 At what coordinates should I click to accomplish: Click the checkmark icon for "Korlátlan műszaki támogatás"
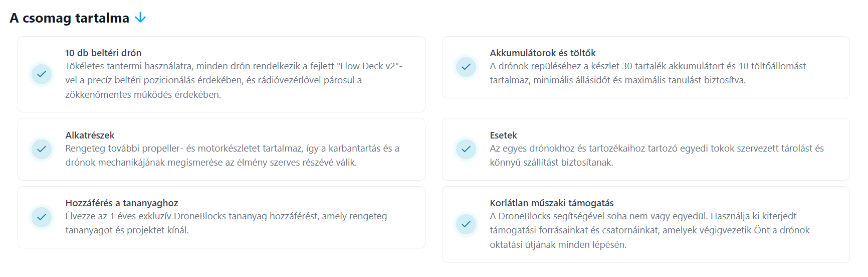pyautogui.click(x=466, y=224)
